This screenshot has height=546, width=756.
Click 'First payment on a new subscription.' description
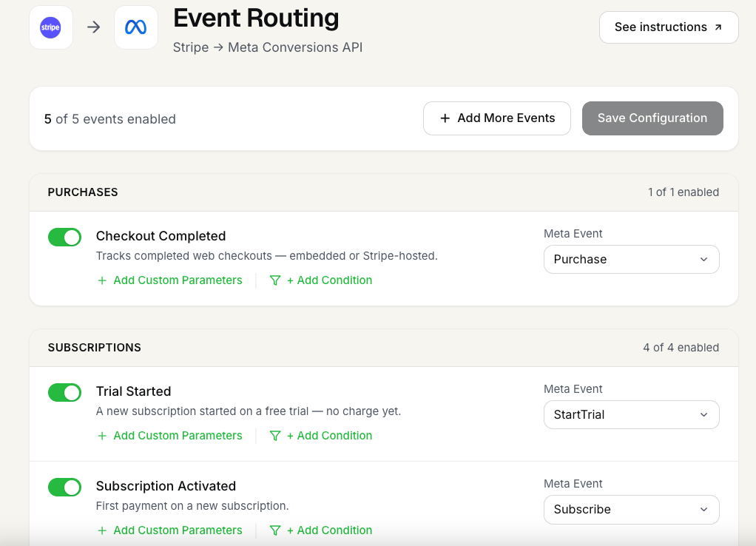click(x=192, y=506)
